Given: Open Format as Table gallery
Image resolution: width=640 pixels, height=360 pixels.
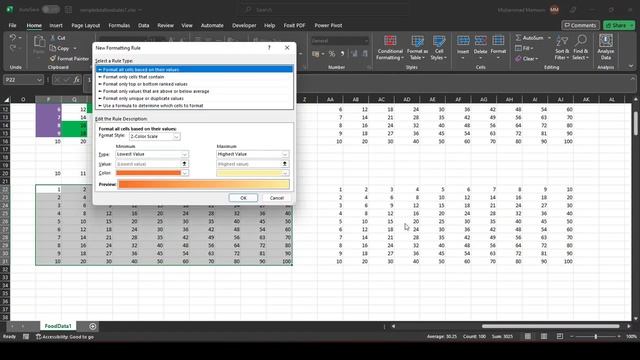Looking at the screenshot, I should click(417, 48).
